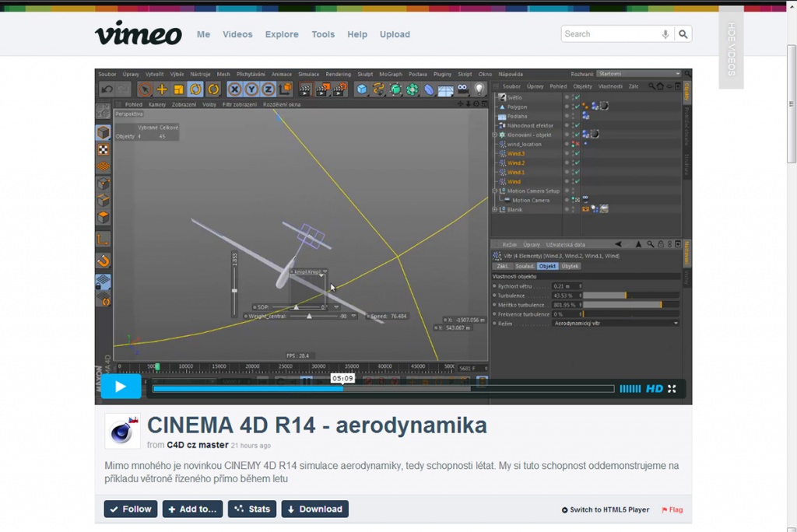This screenshot has width=797, height=532.
Task: Click the Add to... button
Action: coord(193,509)
